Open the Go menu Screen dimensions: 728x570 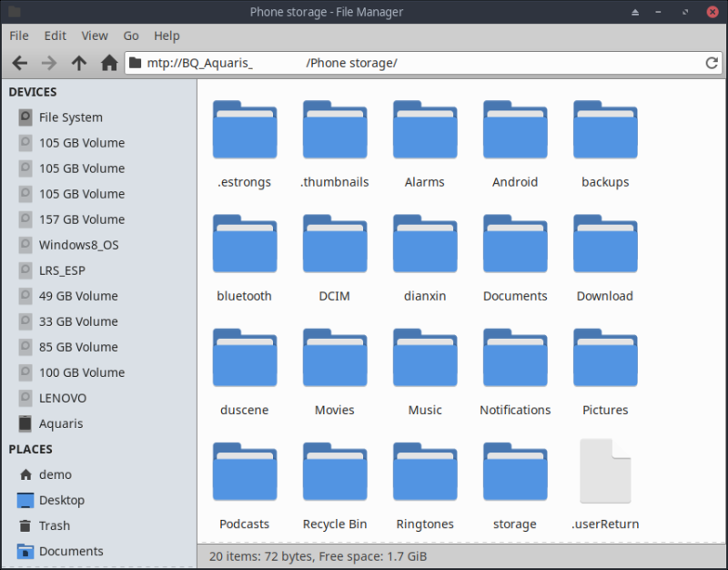131,36
